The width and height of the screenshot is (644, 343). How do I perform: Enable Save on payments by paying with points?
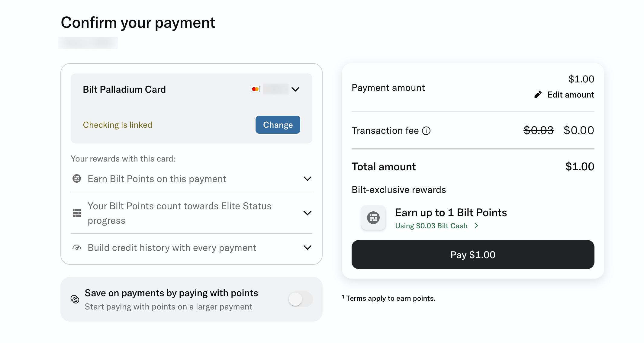coord(300,299)
